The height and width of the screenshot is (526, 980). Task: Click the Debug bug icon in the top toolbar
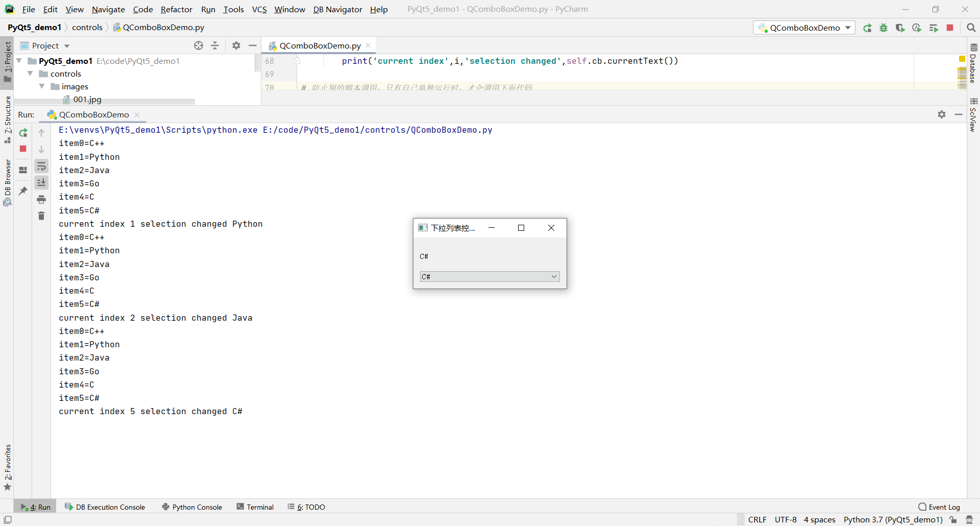pos(884,28)
